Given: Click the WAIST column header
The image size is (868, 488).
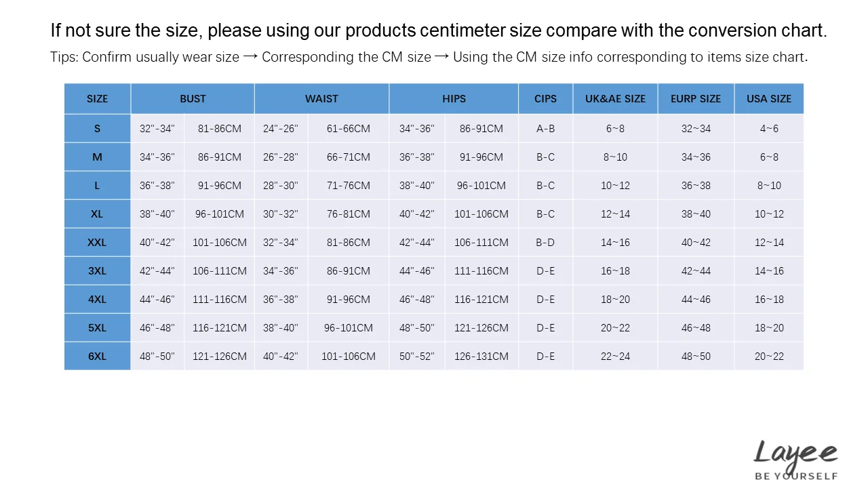Looking at the screenshot, I should point(321,99).
